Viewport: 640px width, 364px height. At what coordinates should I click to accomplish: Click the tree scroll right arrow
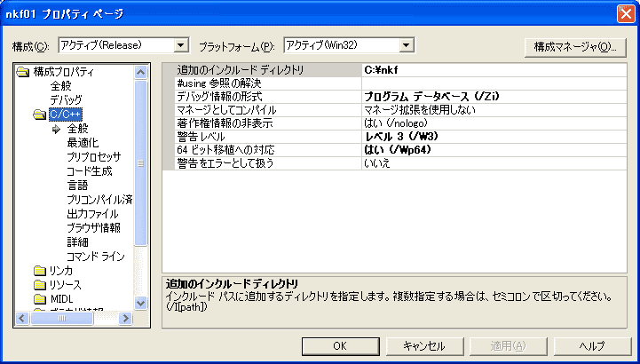point(126,318)
